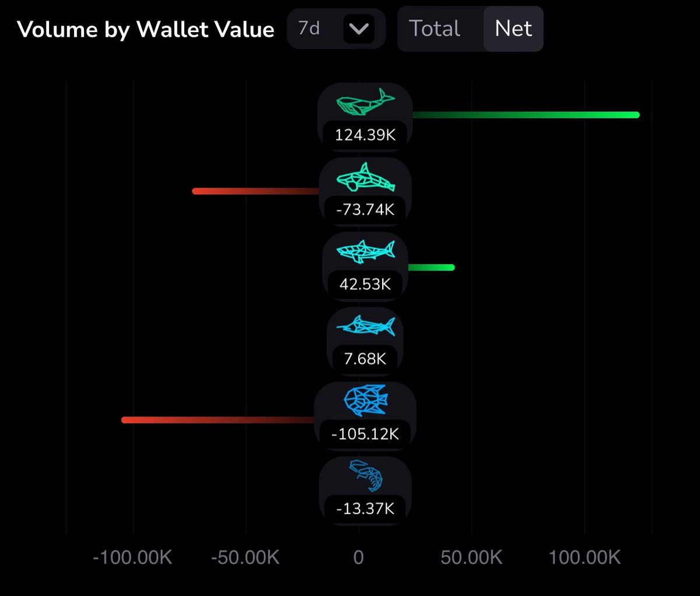Click the shark wallet icon

tap(365, 251)
